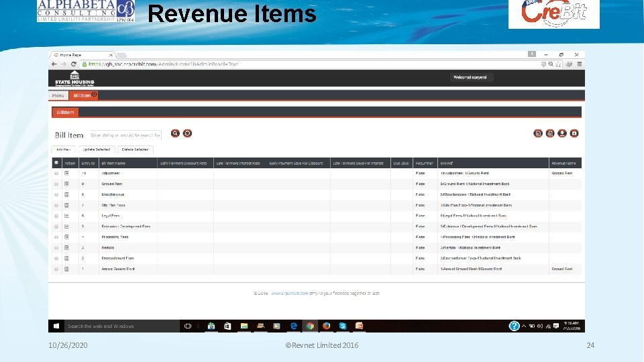This screenshot has height=362, width=644.
Task: Click the zoom magnifier icon in the address bar
Action: click(551, 64)
